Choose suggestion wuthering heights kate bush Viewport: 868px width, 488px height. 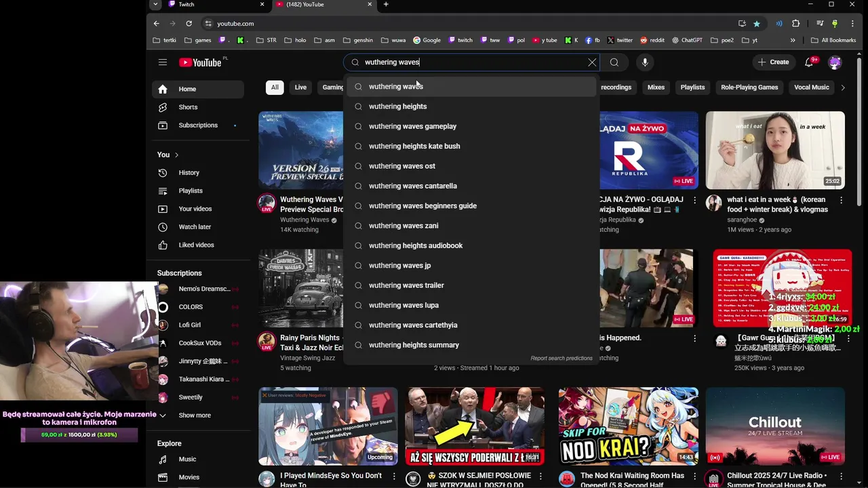[471, 146]
